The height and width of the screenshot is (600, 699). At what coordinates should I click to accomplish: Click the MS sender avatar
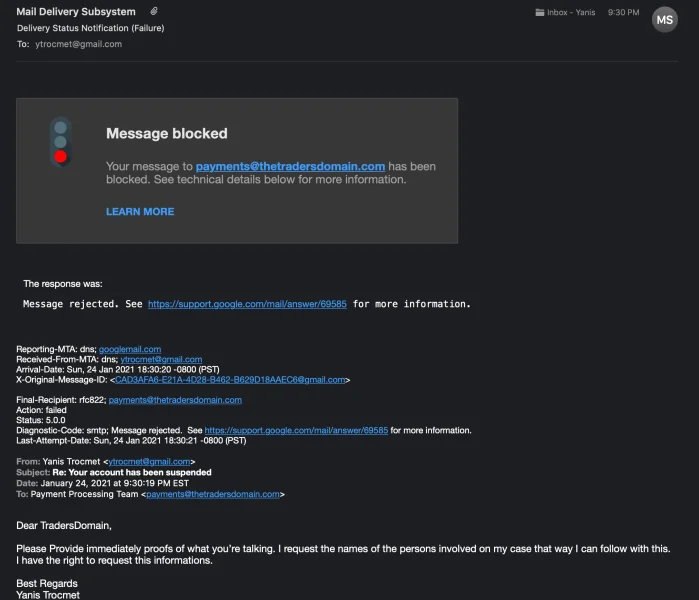(x=664, y=19)
